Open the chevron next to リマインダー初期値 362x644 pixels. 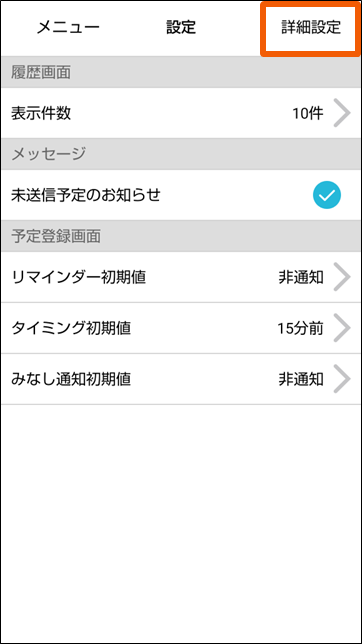342,277
